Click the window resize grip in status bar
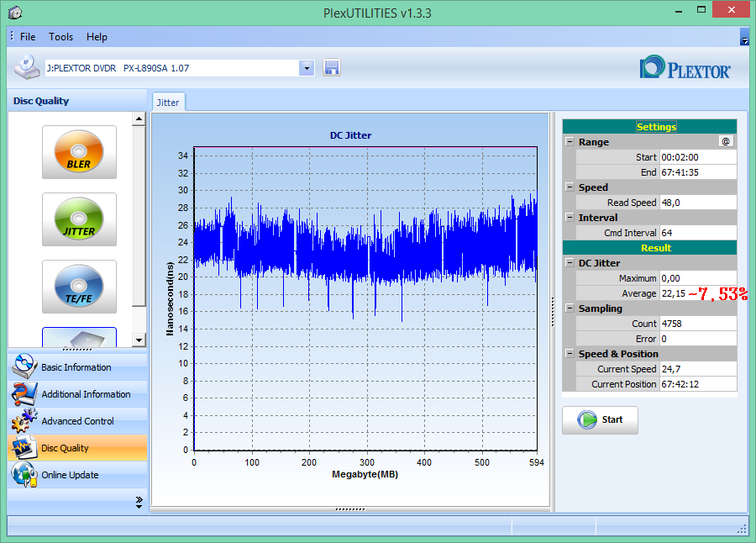The image size is (756, 543). (743, 530)
